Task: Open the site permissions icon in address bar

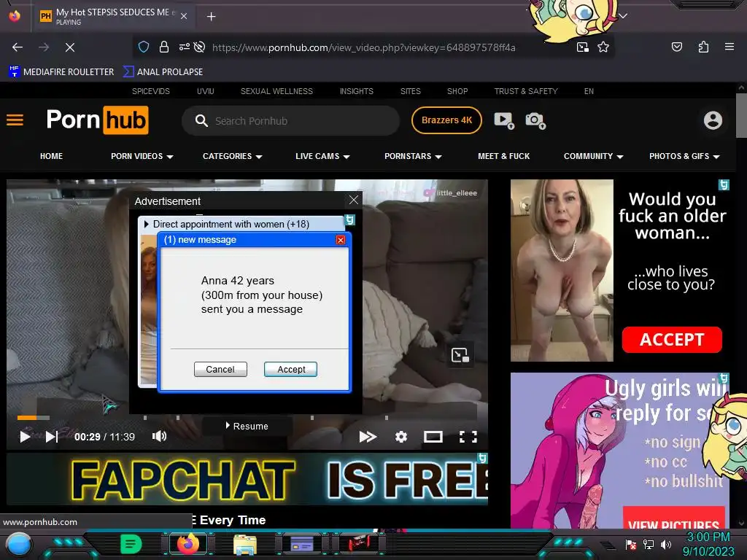Action: click(184, 47)
